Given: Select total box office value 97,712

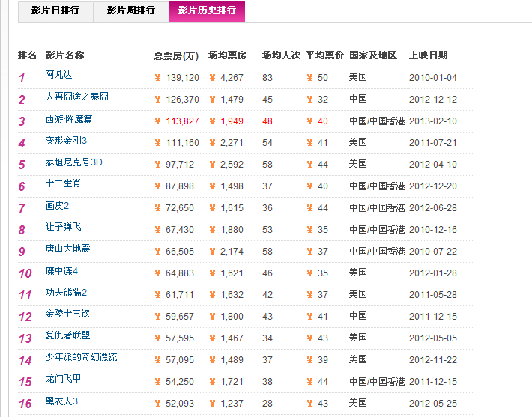Looking at the screenshot, I should (x=180, y=165).
